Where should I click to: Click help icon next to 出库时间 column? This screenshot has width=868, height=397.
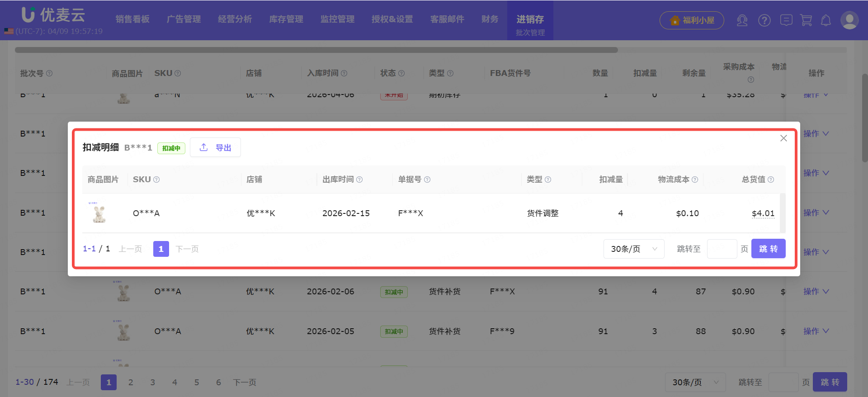coord(359,180)
